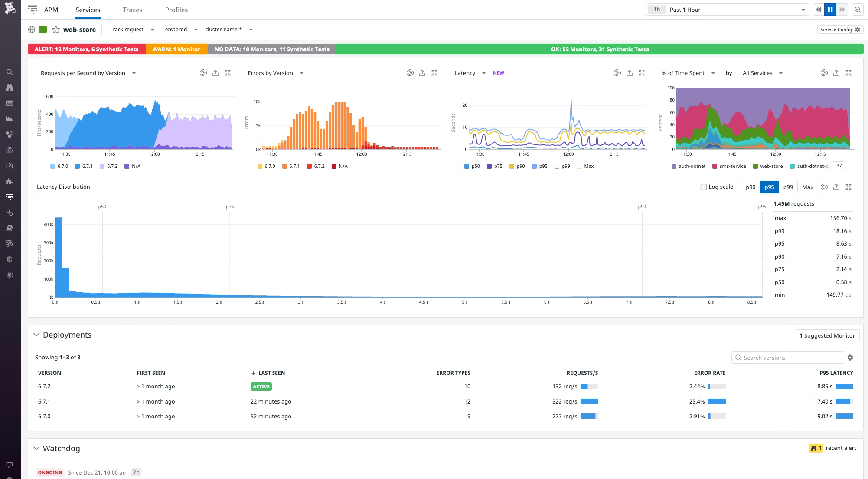
Task: Expand the Watchdog section
Action: click(x=36, y=448)
